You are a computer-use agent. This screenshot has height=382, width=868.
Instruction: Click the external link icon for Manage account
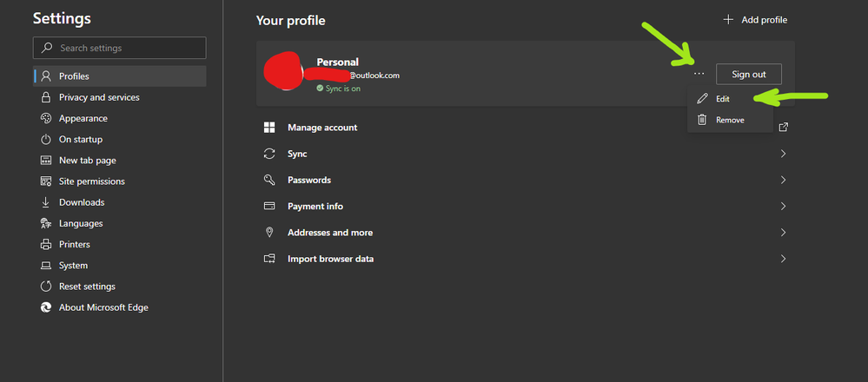[784, 127]
